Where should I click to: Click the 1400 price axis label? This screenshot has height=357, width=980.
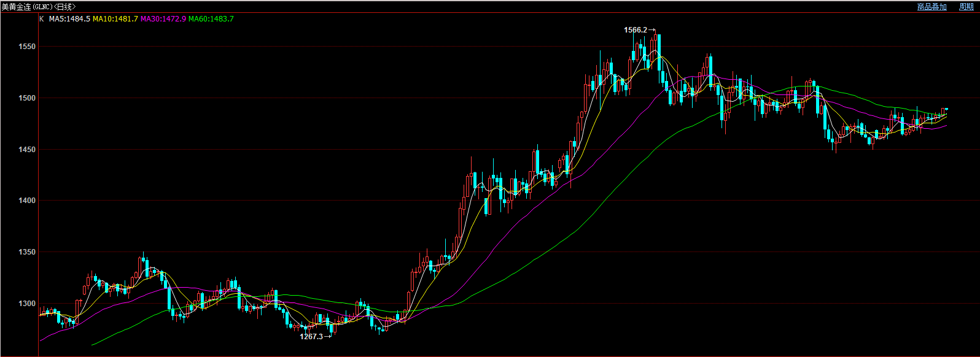point(27,201)
